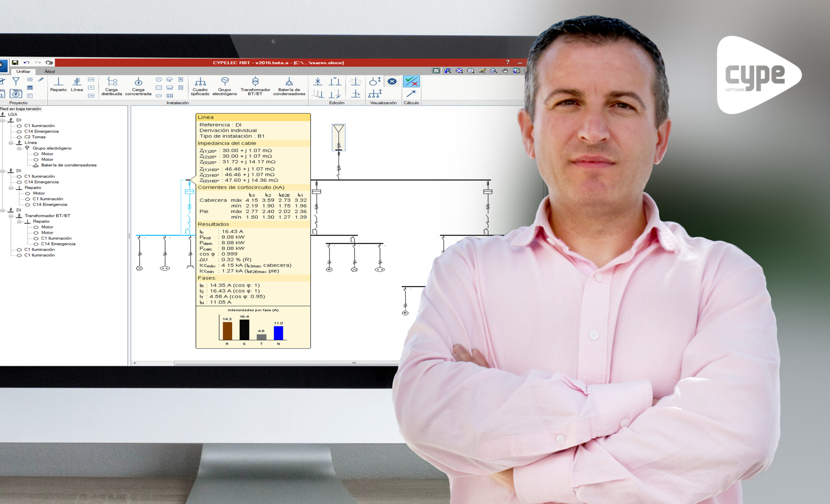Select LGA in the project tree
830x504 pixels.
pos(12,114)
